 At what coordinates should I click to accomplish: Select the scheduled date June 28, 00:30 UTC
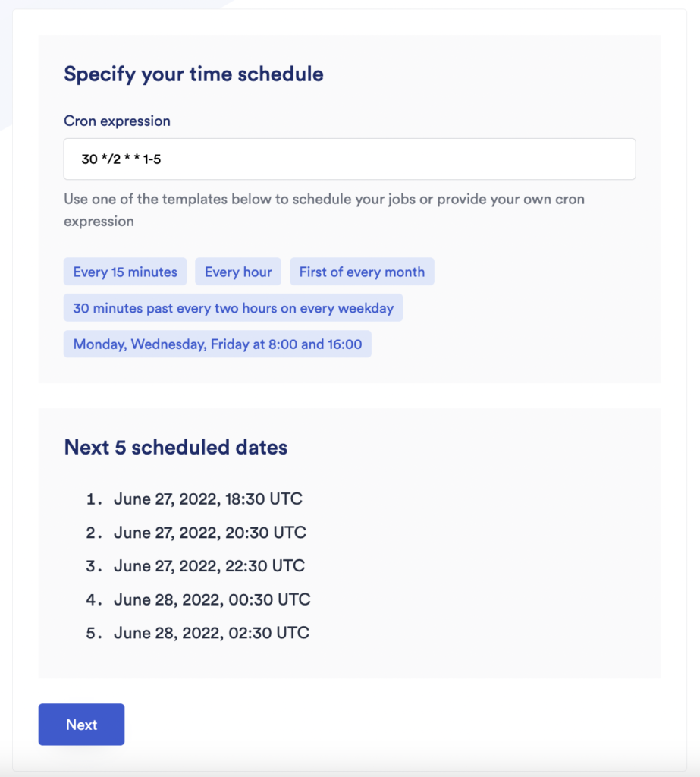click(212, 599)
